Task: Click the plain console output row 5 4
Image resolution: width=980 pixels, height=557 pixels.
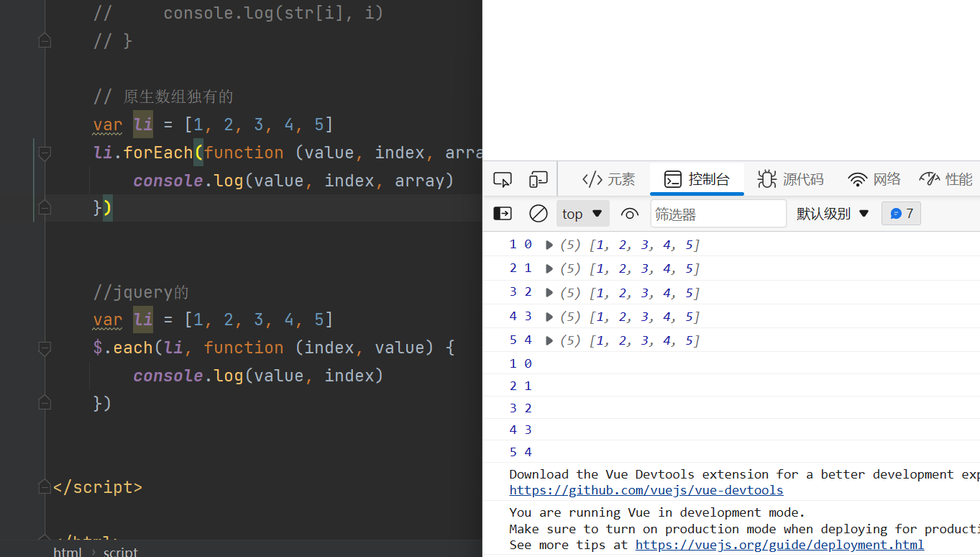Action: click(731, 452)
